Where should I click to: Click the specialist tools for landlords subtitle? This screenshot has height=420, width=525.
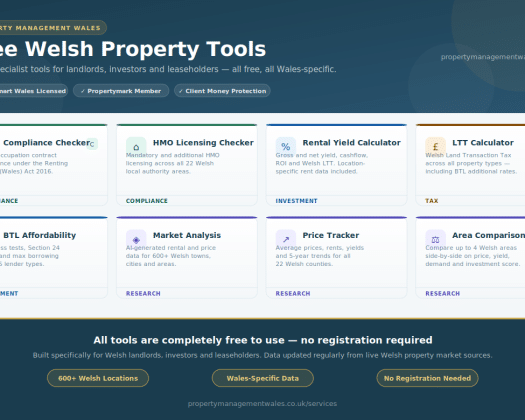coord(168,69)
